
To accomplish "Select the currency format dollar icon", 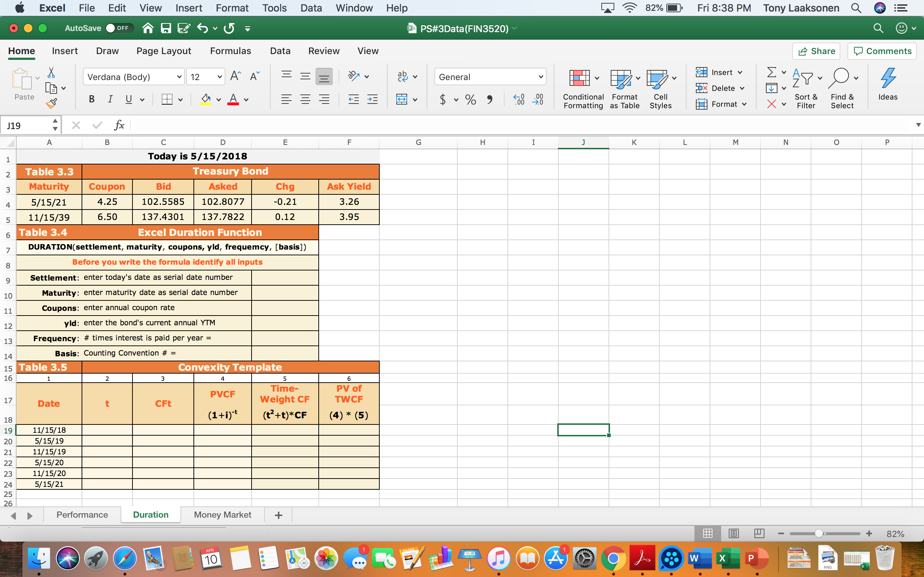I will click(443, 100).
